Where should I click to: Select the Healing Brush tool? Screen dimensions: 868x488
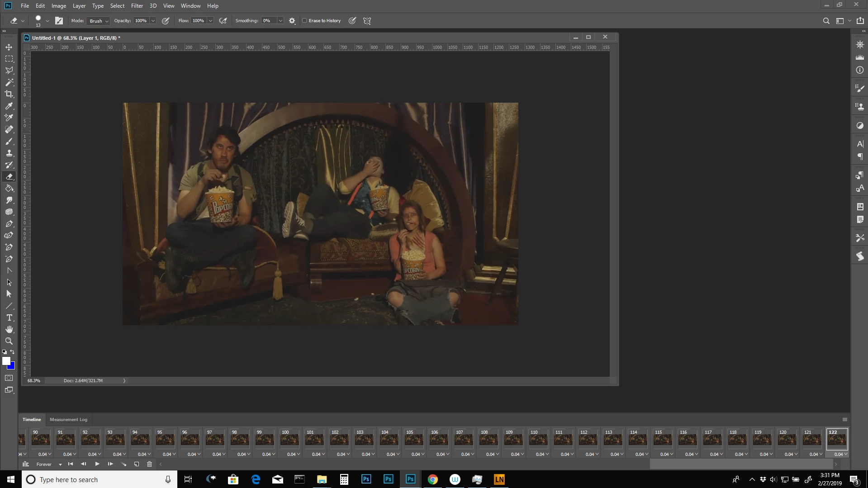pyautogui.click(x=9, y=129)
